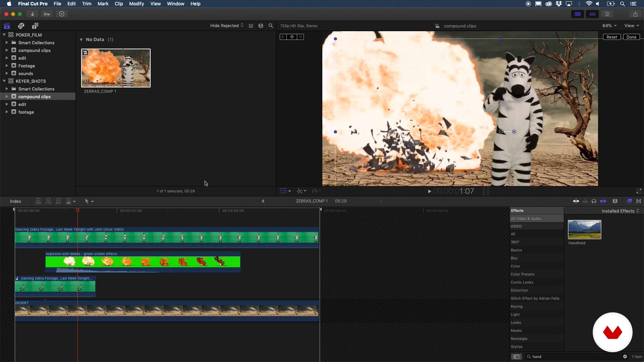Open the Transitions browser icon
This screenshot has width=644, height=362.
(639, 201)
